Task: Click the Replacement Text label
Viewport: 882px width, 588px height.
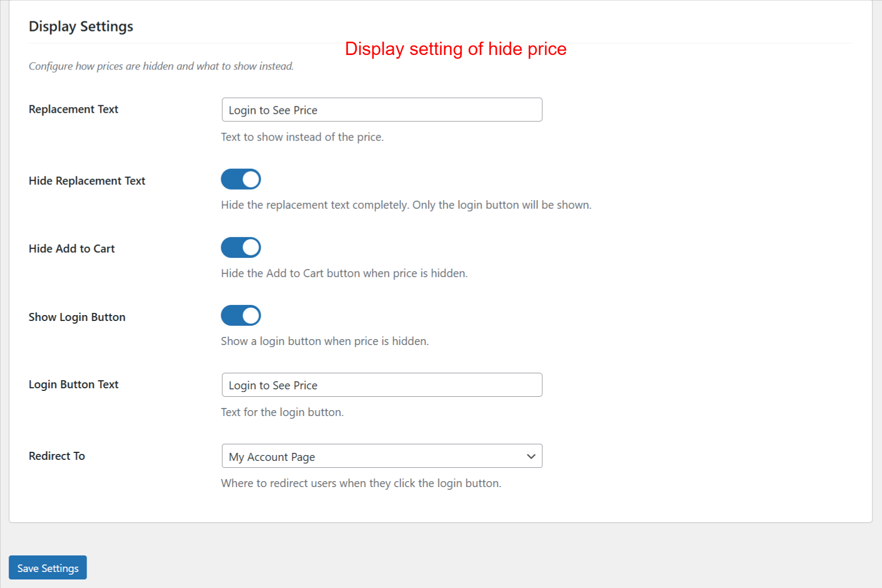Action: coord(73,109)
